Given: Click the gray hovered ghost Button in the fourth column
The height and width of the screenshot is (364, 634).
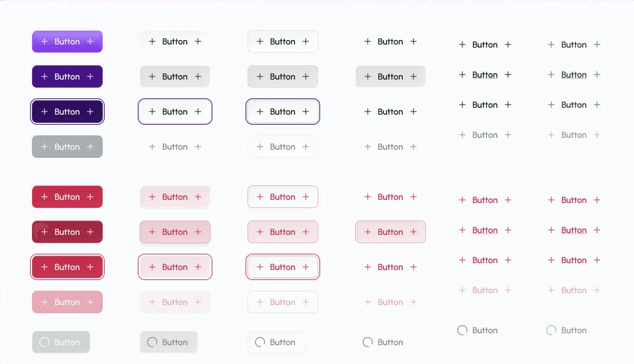Looking at the screenshot, I should pyautogui.click(x=390, y=76).
